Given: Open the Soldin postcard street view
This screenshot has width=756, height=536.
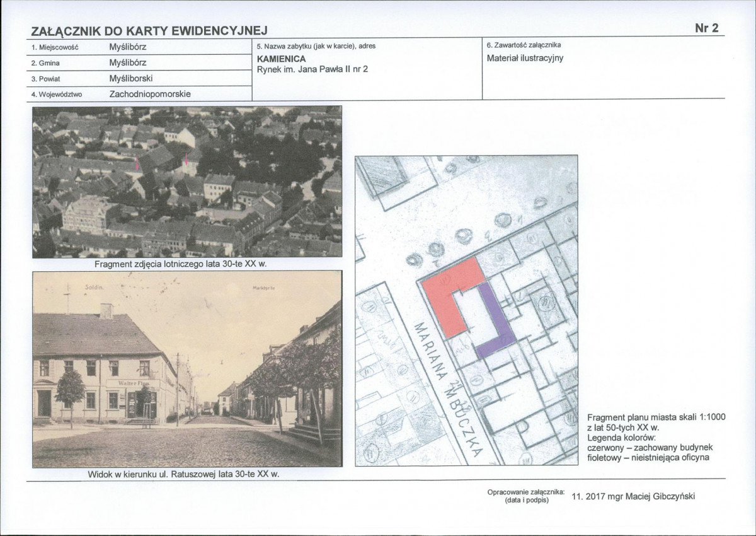Looking at the screenshot, I should [x=187, y=369].
